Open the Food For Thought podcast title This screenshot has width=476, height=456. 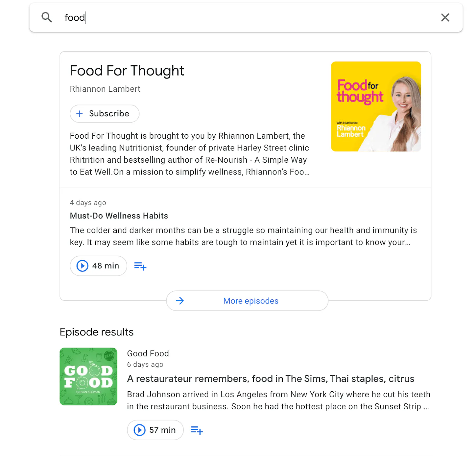[x=127, y=71]
